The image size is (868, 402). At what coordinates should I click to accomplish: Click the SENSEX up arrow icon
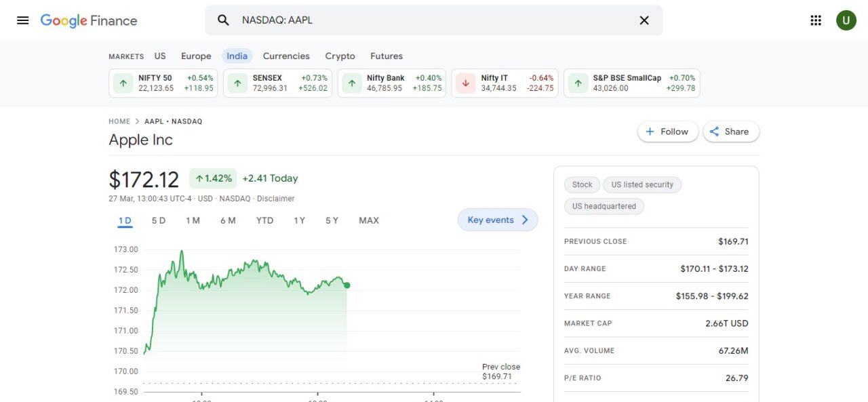[x=237, y=83]
